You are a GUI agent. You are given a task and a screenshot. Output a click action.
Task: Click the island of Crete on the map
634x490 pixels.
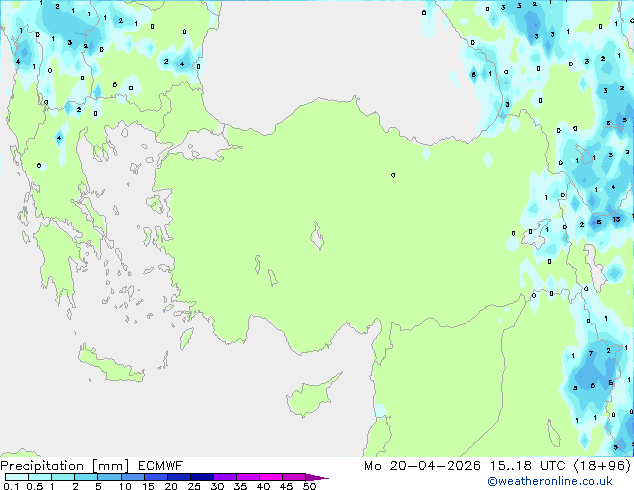pos(111,365)
